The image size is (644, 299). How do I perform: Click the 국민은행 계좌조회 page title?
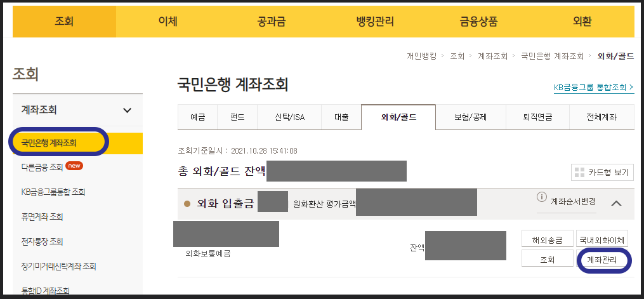tap(233, 85)
